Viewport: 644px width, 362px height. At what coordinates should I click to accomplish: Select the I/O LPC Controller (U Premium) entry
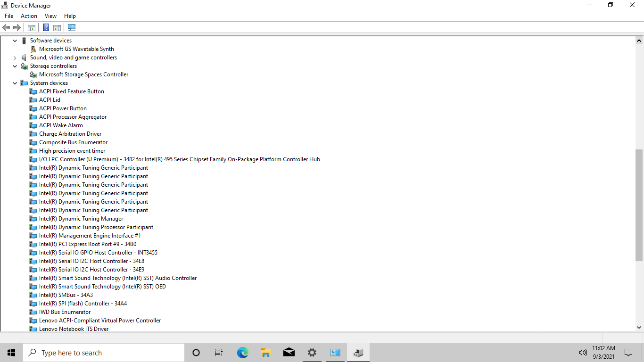coord(180,159)
